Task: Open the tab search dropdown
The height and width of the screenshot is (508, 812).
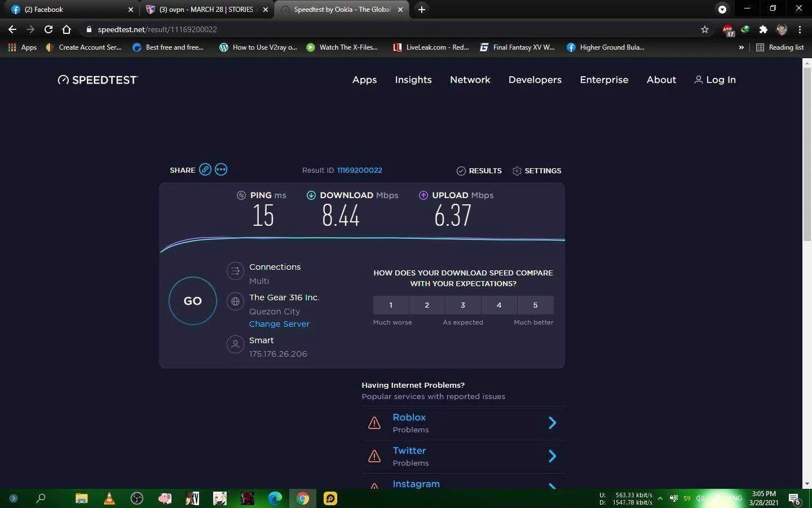Action: point(722,9)
